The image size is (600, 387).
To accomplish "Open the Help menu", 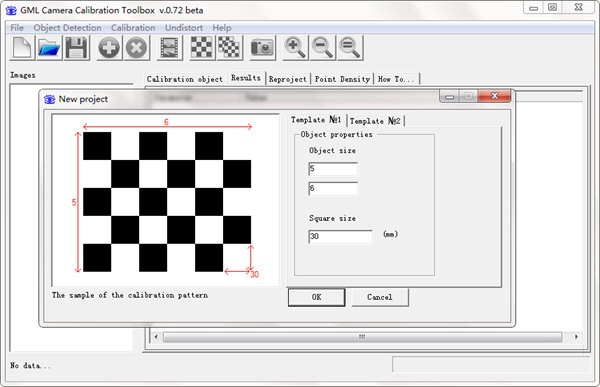I will pyautogui.click(x=222, y=28).
